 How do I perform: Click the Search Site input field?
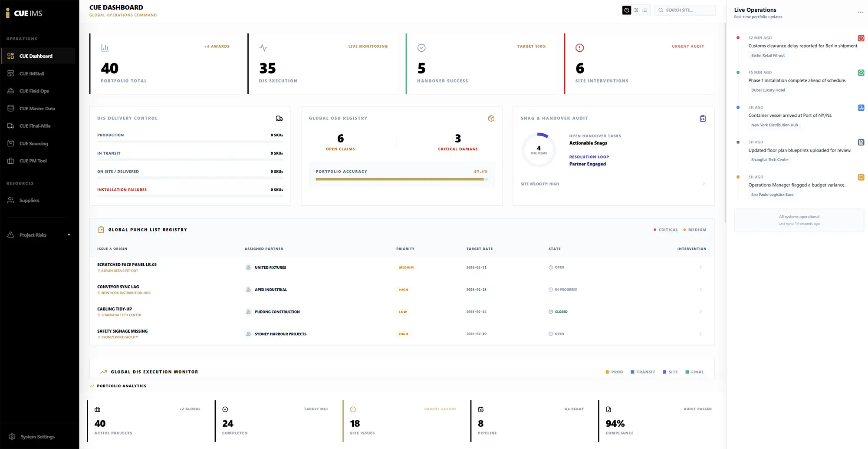[x=688, y=10]
